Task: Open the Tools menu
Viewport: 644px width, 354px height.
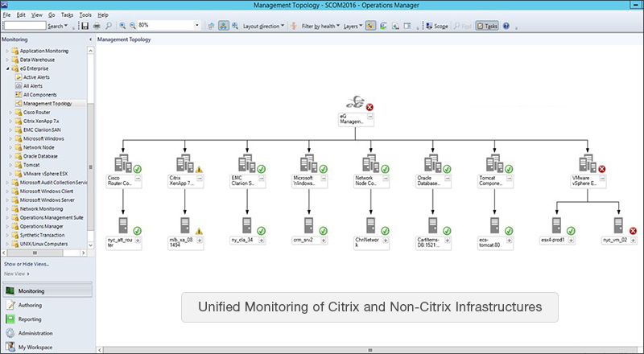Action: point(85,14)
